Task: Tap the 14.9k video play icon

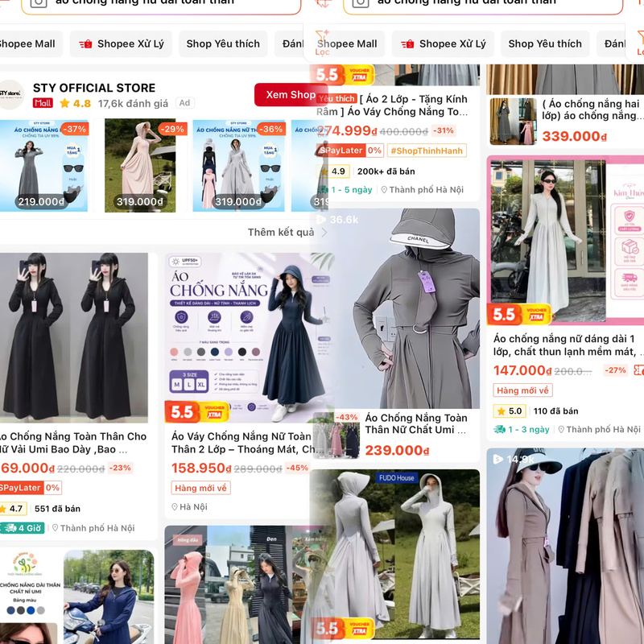Action: coord(497,459)
